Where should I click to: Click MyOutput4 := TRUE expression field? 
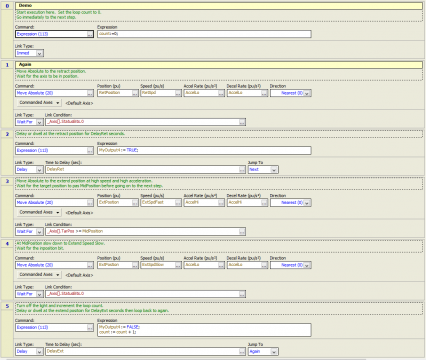coord(204,151)
